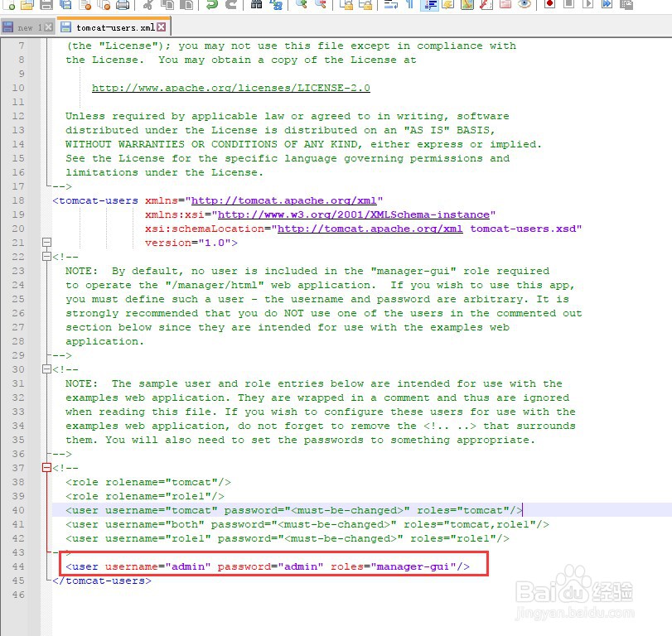Collapse the comment block at line 22
This screenshot has height=636, width=672.
(47, 257)
